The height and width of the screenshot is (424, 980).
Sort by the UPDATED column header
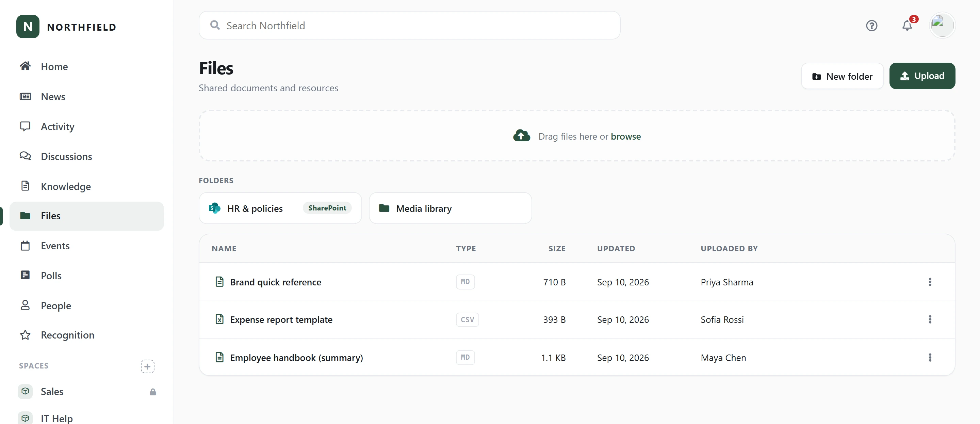(616, 249)
